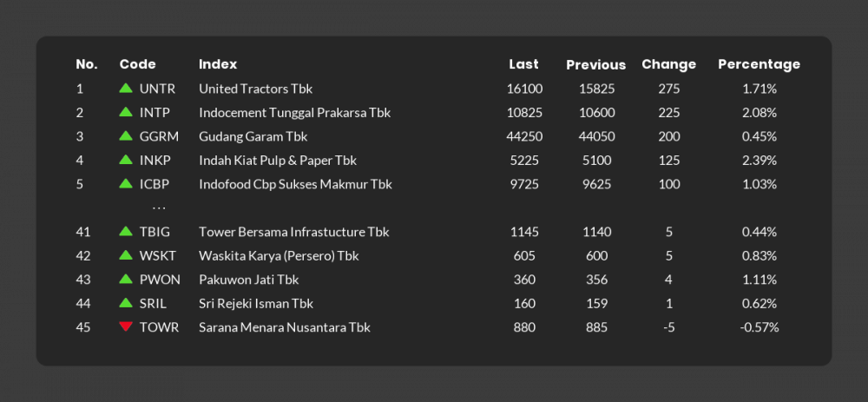Click the green triangle next to INTP

[126, 112]
